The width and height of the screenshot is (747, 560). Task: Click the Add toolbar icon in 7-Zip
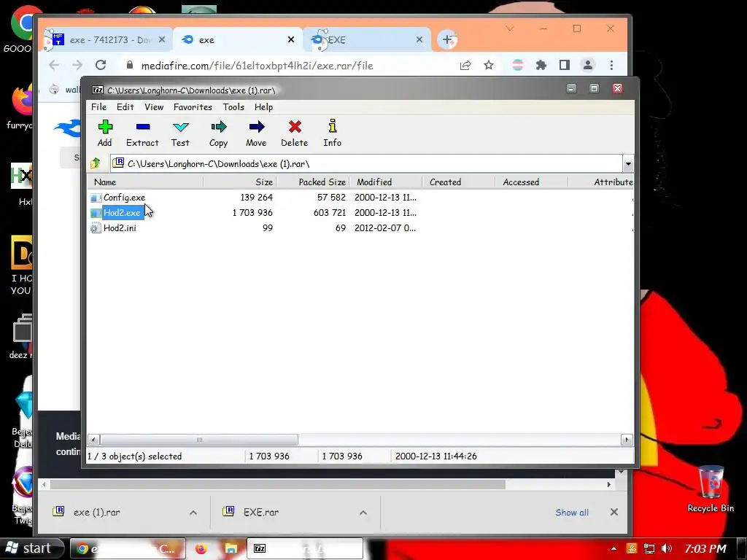click(105, 133)
